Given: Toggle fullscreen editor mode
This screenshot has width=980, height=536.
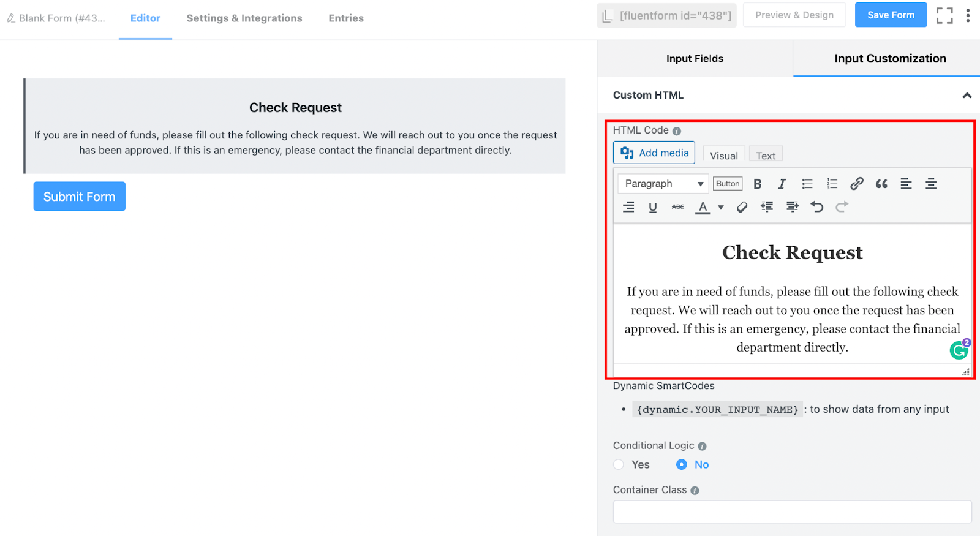Looking at the screenshot, I should pos(944,15).
